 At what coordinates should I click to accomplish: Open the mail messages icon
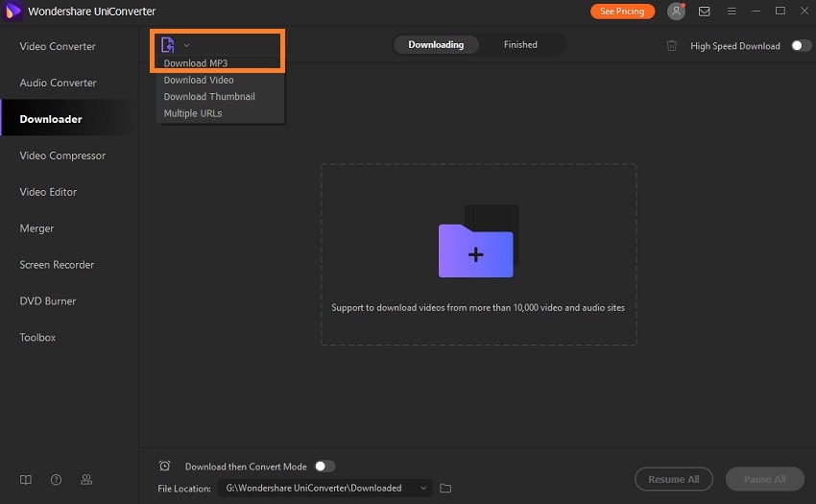704,11
